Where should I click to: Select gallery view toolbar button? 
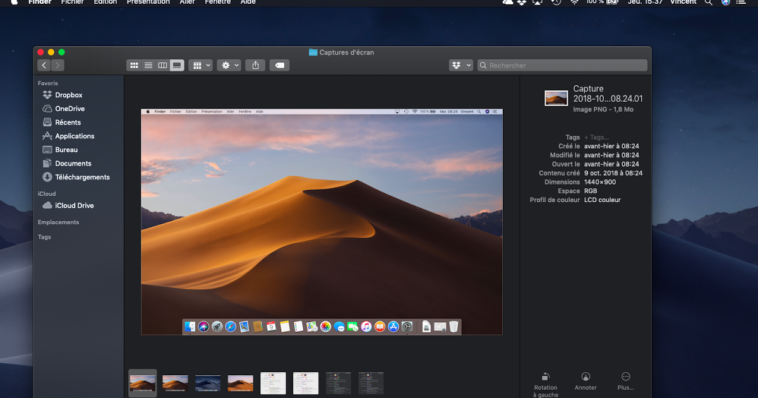pos(177,65)
